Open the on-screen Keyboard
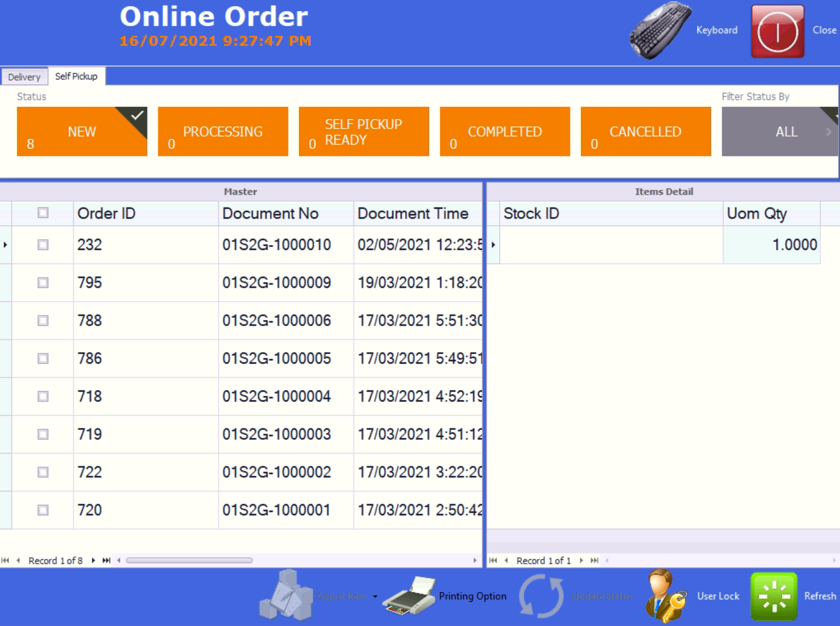The height and width of the screenshot is (626, 840). (660, 30)
